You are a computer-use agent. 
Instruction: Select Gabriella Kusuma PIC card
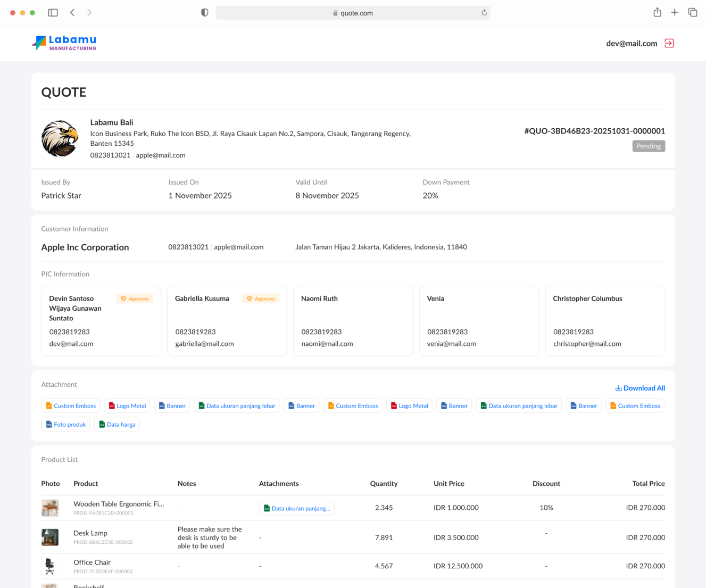[x=227, y=321]
